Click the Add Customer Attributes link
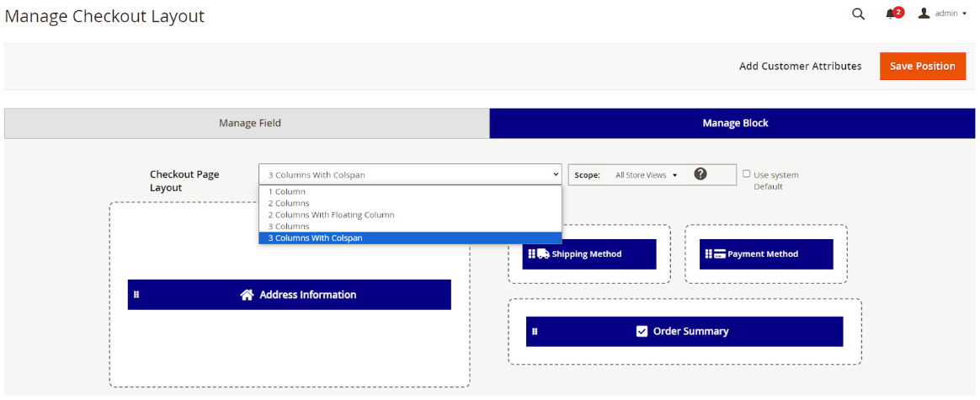 tap(800, 66)
